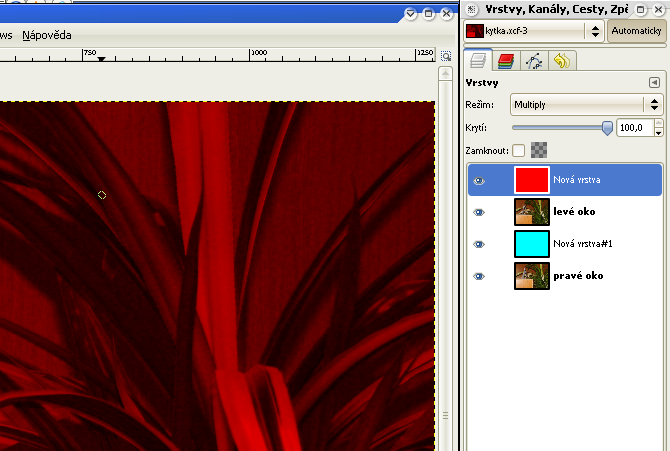The image size is (670, 451).
Task: Select the red Nová vrstva thumbnail
Action: pyautogui.click(x=532, y=180)
